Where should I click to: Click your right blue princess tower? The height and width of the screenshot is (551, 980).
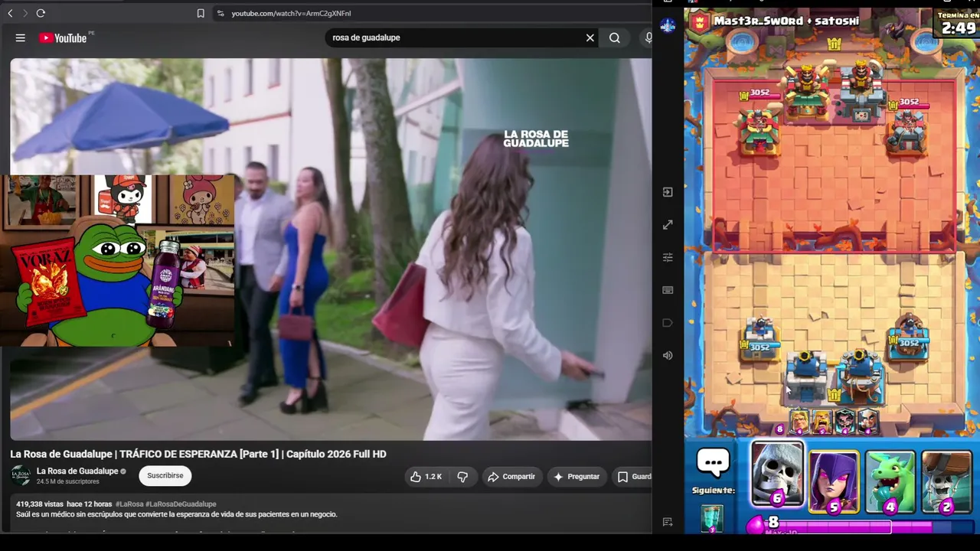pos(909,339)
